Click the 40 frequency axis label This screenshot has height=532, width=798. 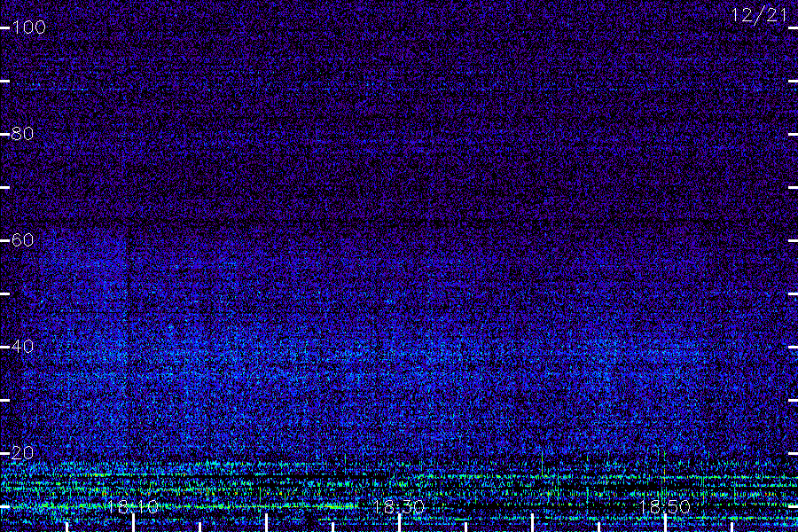click(x=23, y=346)
